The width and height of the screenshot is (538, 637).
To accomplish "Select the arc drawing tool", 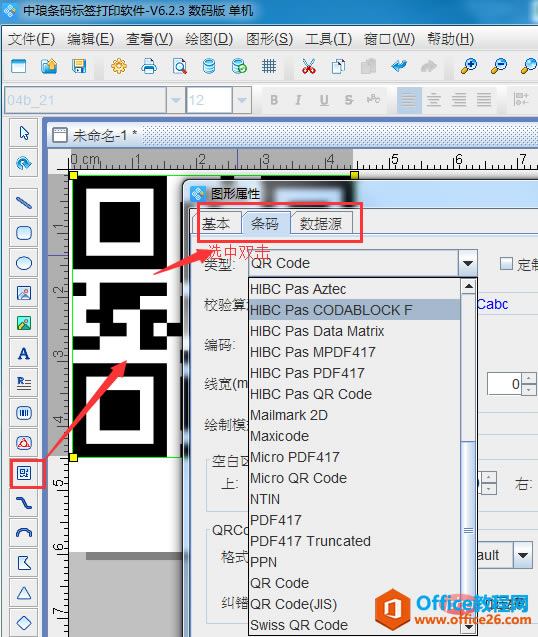I will click(x=24, y=533).
